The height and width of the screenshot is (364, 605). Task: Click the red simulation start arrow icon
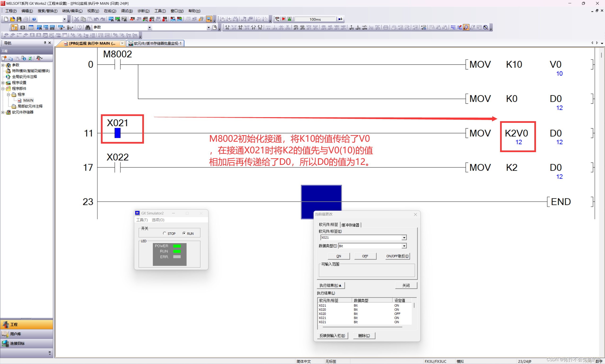[x=284, y=19]
